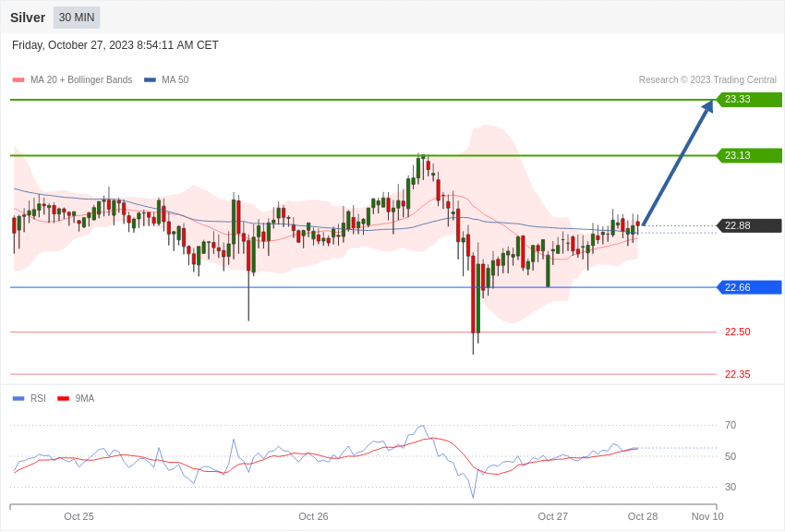Click the MA 50 legend color swatch

[150, 80]
